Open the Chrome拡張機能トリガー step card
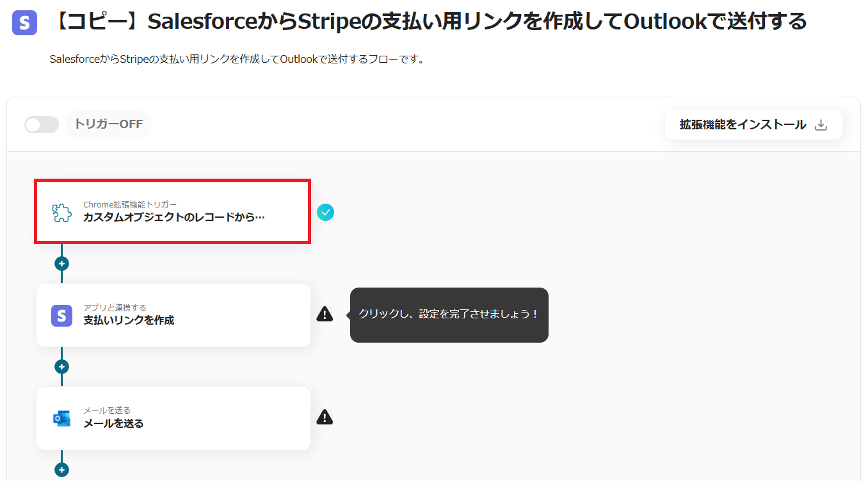 click(x=173, y=211)
